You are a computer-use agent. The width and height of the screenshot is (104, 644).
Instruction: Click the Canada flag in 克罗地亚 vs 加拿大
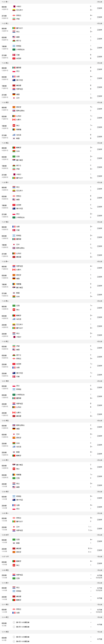coord(14,270)
